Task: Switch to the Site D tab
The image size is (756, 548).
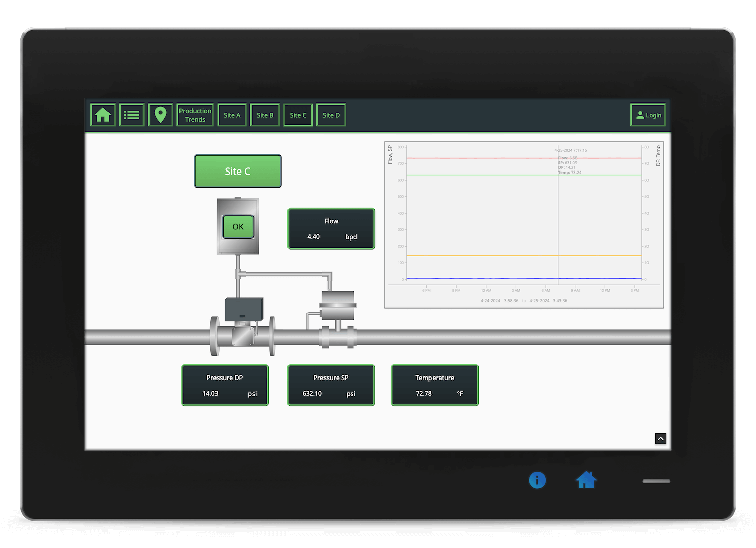Action: click(331, 115)
